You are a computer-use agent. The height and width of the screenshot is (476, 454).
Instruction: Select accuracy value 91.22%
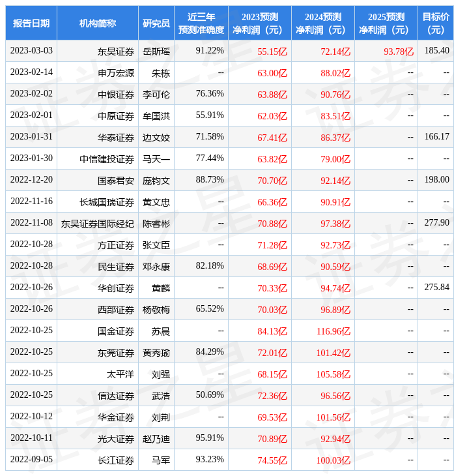[x=210, y=50]
